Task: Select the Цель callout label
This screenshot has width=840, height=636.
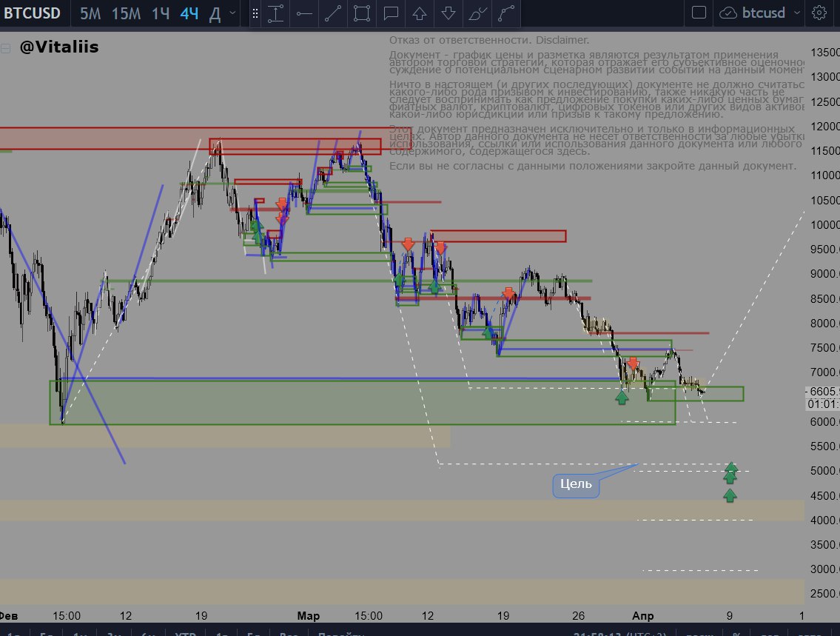Action: point(576,484)
